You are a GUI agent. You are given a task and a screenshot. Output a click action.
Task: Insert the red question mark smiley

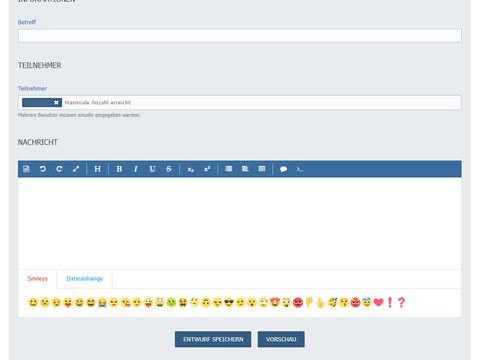(401, 302)
